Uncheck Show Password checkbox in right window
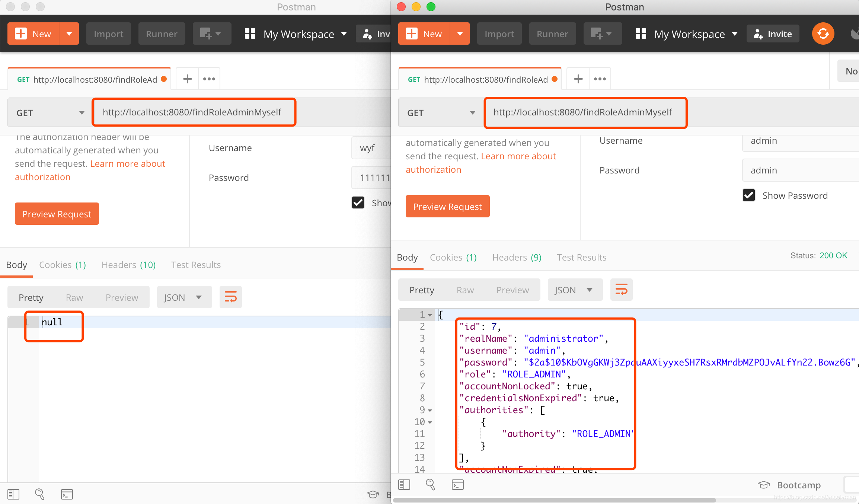 (748, 195)
